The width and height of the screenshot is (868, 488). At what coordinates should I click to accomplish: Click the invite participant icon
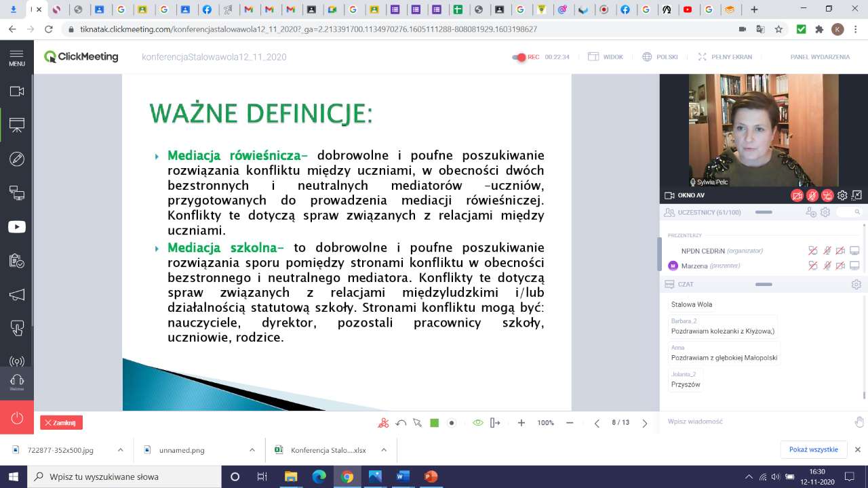pos(810,212)
